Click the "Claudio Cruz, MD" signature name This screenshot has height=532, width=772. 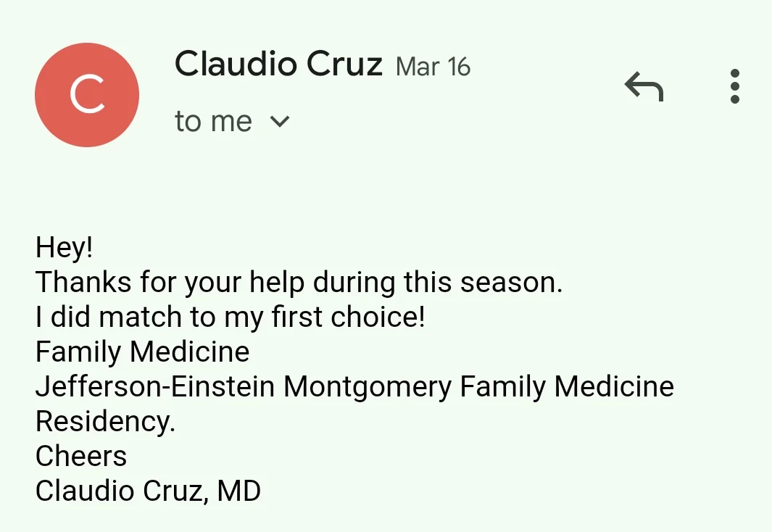148,491
